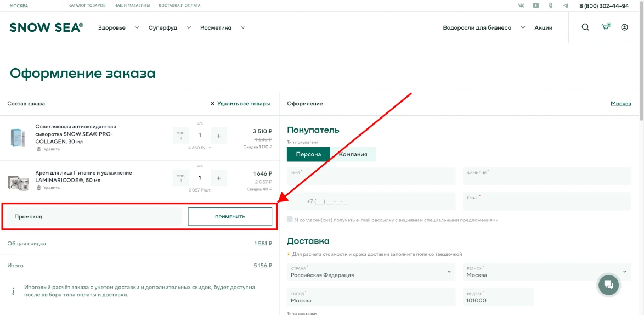Delete the LAMINARICODE cream item
Screen dimensions: 644x315
coord(48,188)
